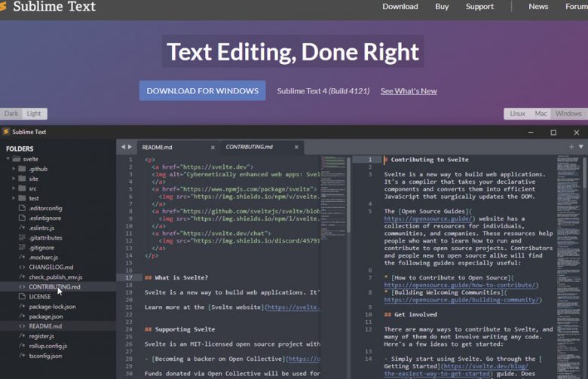Click Download for Windows button
The width and height of the screenshot is (588, 379).
click(203, 90)
